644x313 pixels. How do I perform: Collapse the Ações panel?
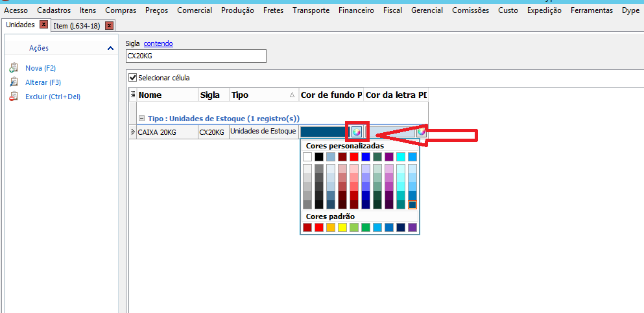(110, 49)
